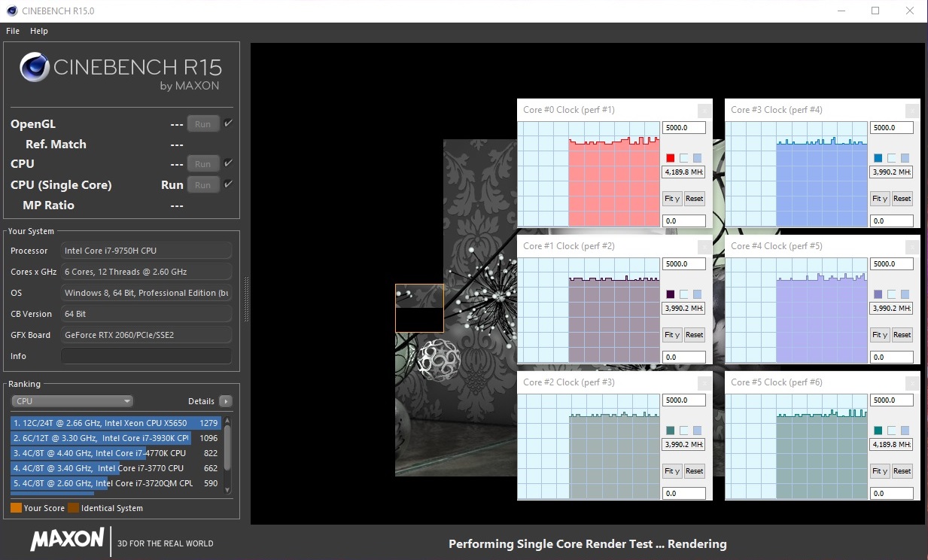
Task: Click Fit y in Core #2 Clock graph
Action: click(672, 471)
